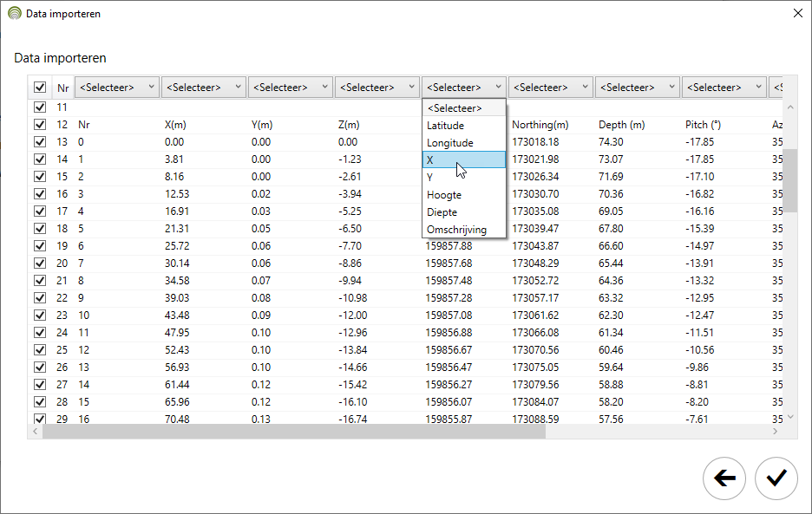Viewport: 812px width, 514px height.
Task: Click the cell with value 173018.18
Action: (535, 142)
